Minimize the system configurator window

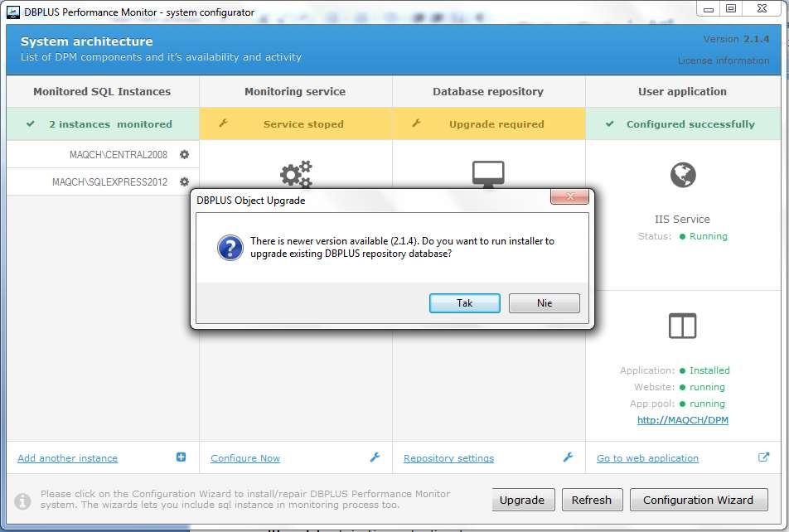(709, 9)
